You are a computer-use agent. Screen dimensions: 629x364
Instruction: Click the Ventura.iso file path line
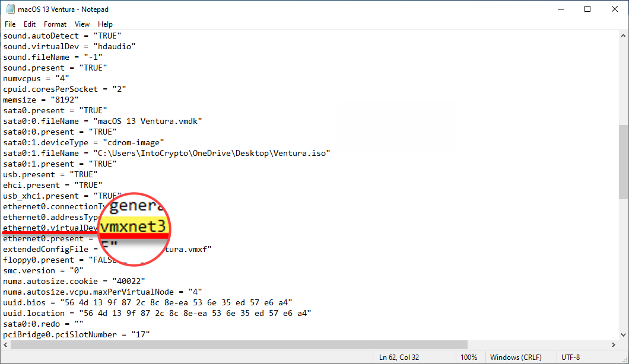click(167, 153)
